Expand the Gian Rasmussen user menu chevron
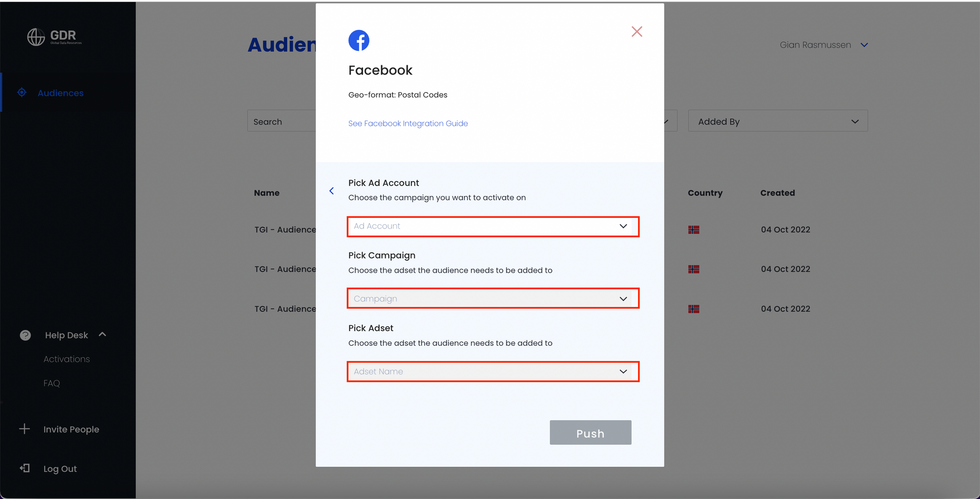The width and height of the screenshot is (980, 499). tap(864, 45)
